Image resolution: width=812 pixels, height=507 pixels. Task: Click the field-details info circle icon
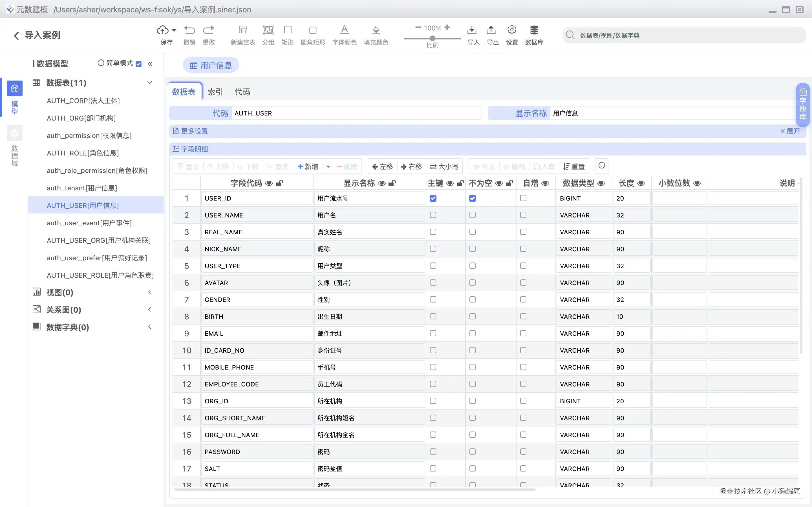tap(602, 165)
